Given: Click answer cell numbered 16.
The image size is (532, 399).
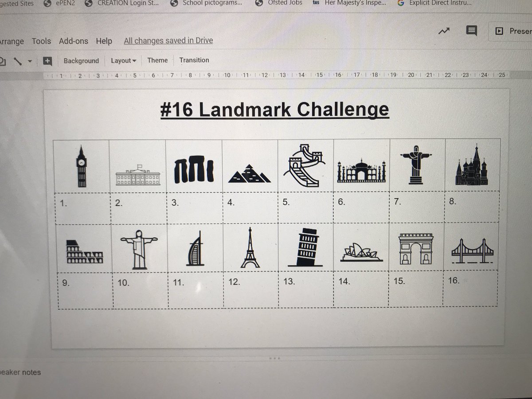Looking at the screenshot, I should [x=470, y=289].
